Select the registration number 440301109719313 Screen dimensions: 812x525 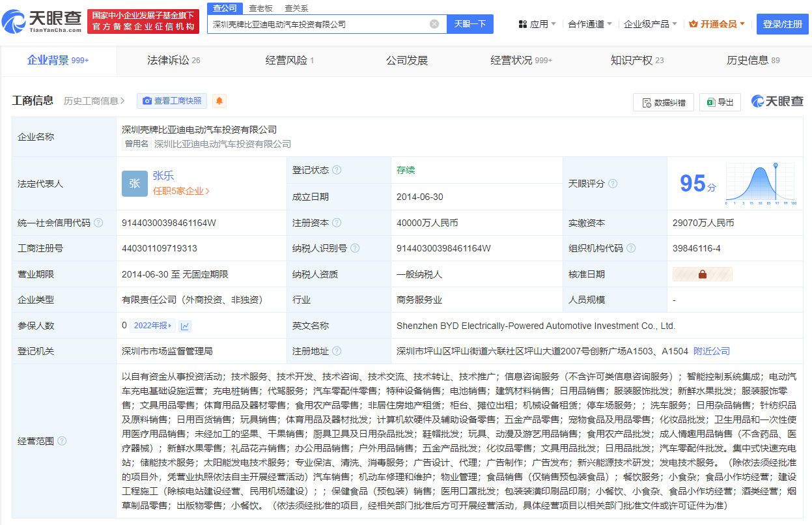(160, 248)
